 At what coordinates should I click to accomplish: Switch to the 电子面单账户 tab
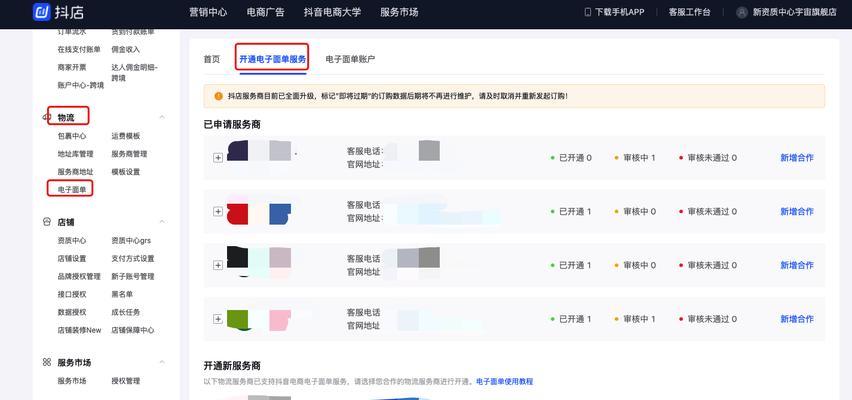click(350, 59)
